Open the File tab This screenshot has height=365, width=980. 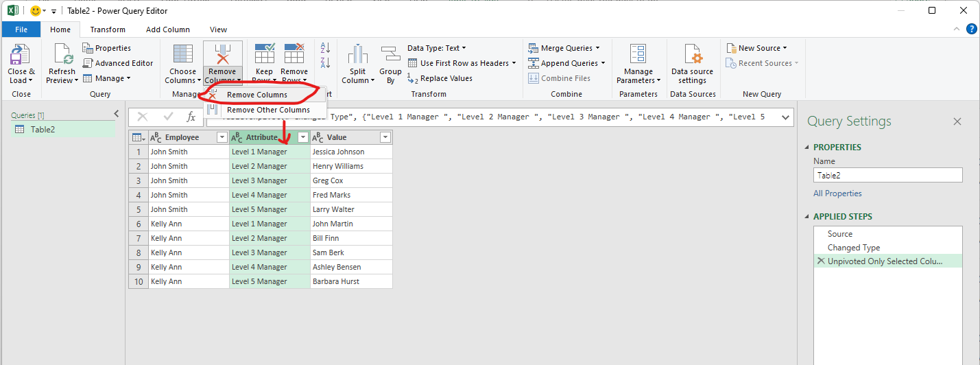click(21, 30)
